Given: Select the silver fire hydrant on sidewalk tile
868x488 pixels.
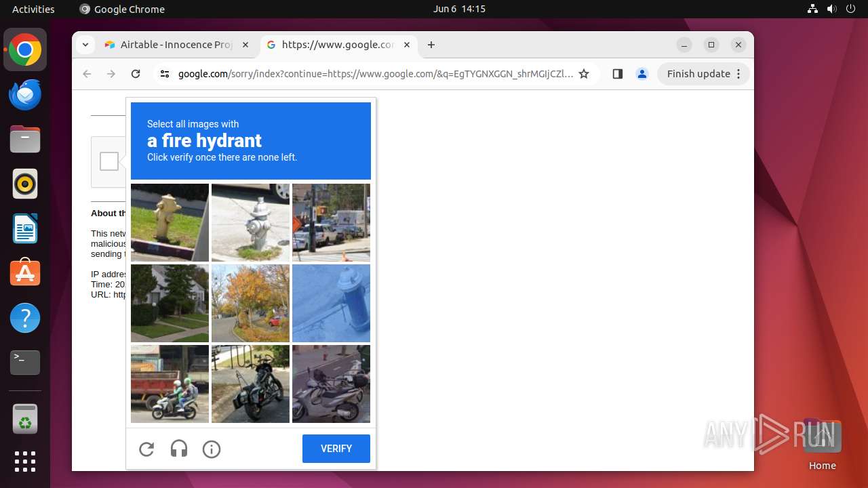Looking at the screenshot, I should [250, 222].
